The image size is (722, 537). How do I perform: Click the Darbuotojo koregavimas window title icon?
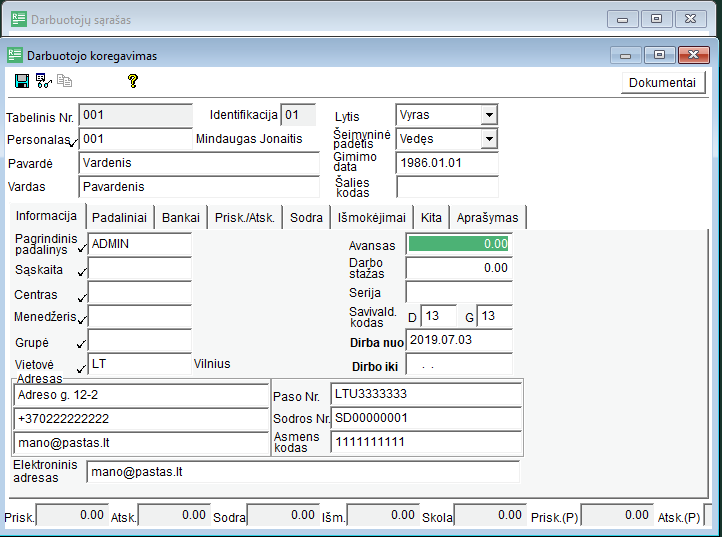[15, 55]
